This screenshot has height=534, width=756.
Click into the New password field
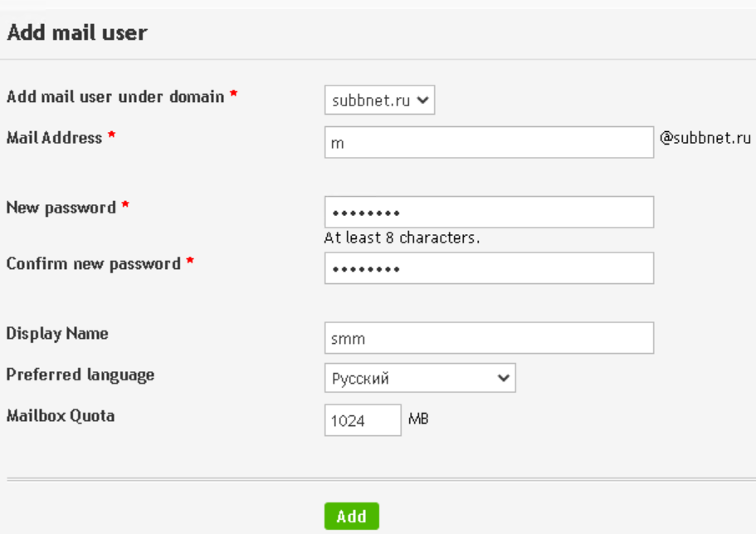click(x=488, y=213)
